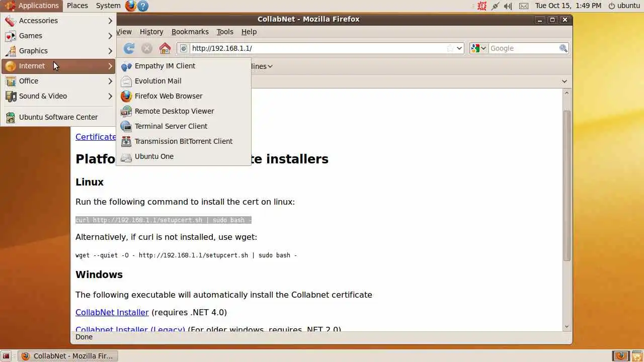Select the Internet menu category
The height and width of the screenshot is (362, 644).
click(58, 66)
